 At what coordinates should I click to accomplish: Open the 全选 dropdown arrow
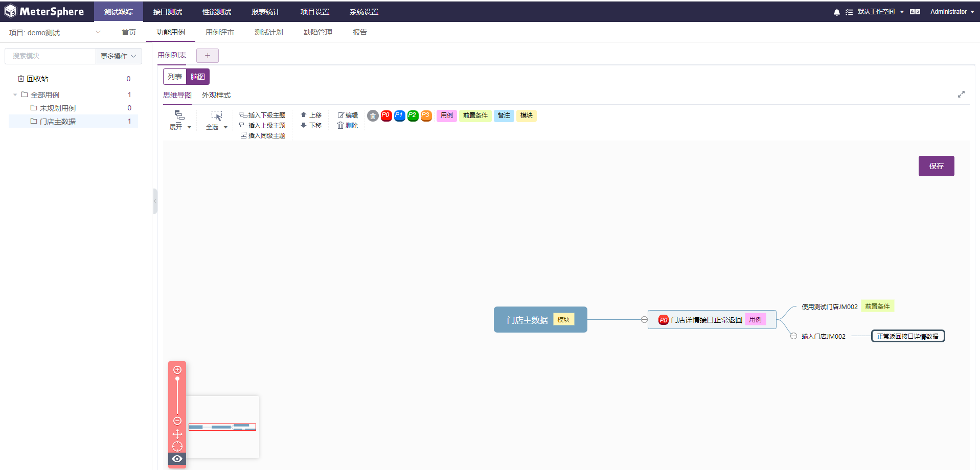point(225,127)
